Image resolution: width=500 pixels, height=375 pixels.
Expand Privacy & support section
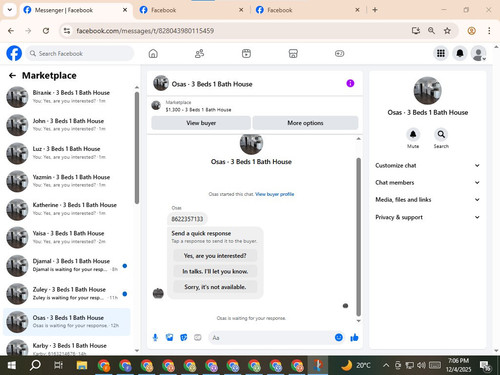(427, 217)
